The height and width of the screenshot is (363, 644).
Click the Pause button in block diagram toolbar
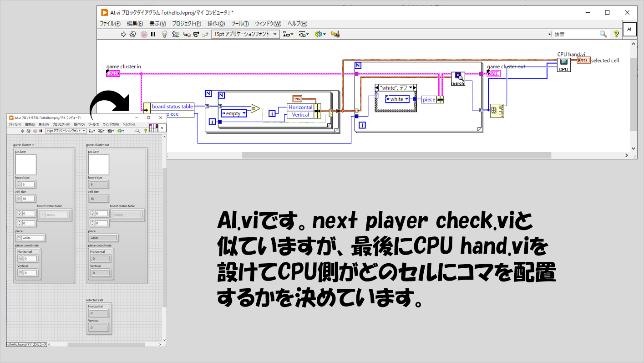[153, 34]
